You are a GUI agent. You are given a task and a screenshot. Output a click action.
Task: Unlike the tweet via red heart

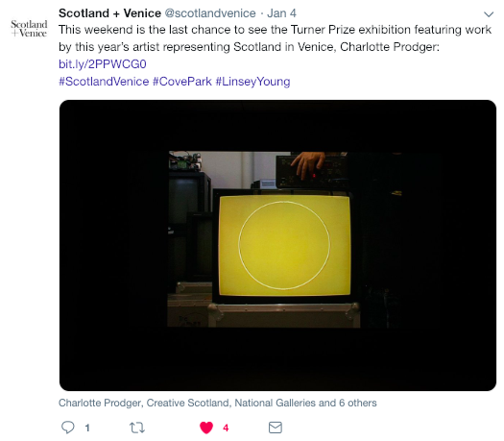pyautogui.click(x=206, y=428)
